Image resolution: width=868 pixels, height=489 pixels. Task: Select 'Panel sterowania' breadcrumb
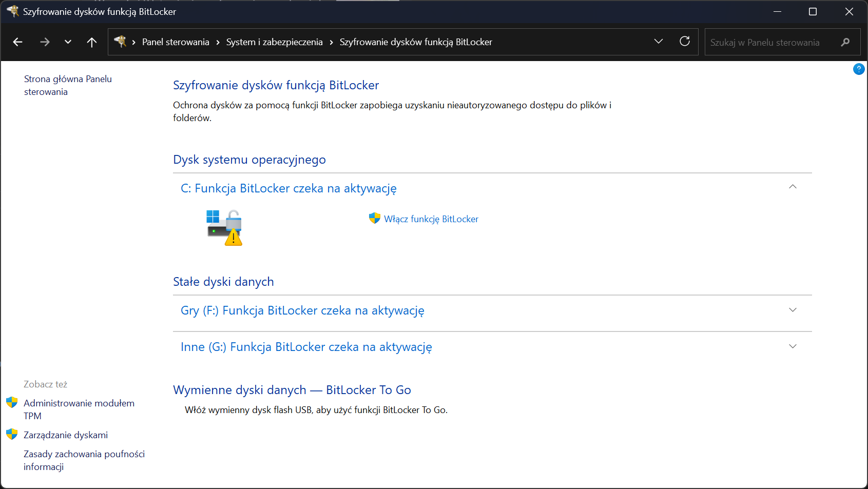click(x=176, y=42)
